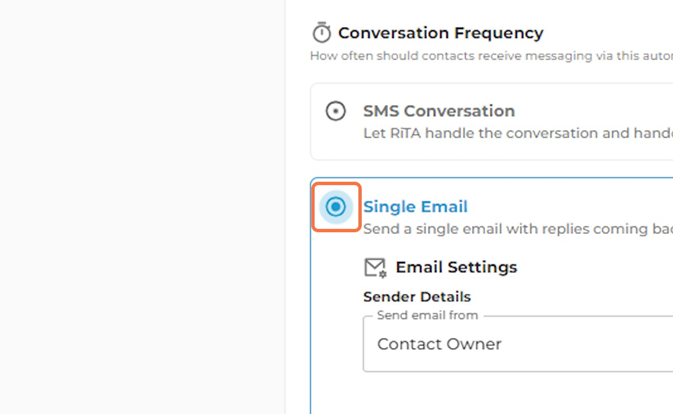
Task: Click the "Send email from" floating label
Action: point(427,315)
